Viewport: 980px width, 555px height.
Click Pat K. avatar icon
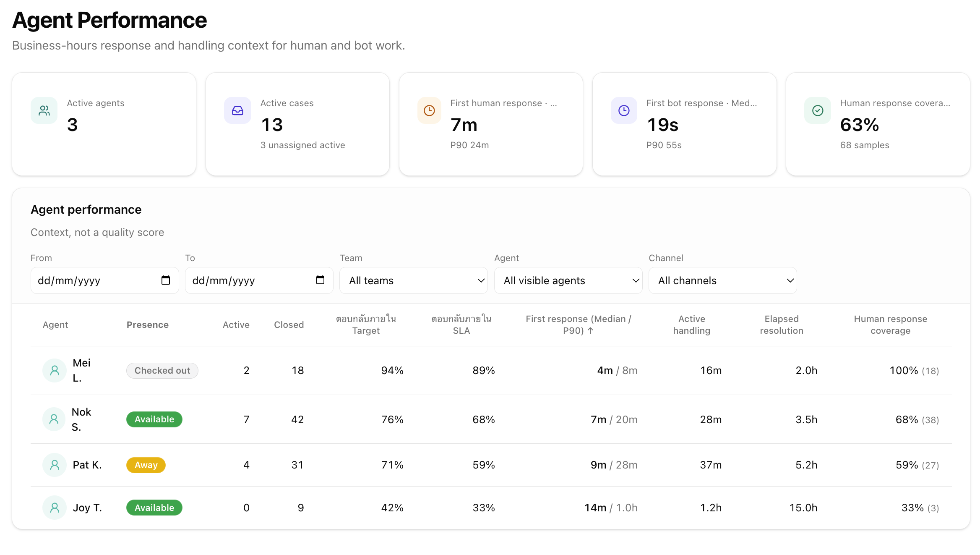click(55, 465)
